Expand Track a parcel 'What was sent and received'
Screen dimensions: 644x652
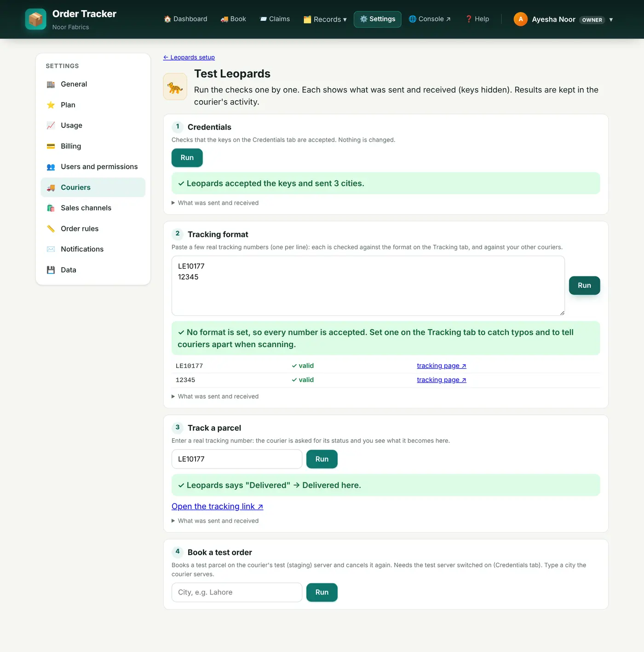215,521
